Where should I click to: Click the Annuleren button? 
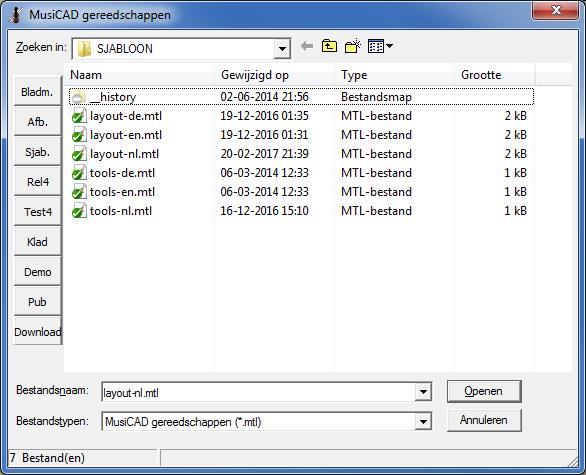pyautogui.click(x=484, y=420)
